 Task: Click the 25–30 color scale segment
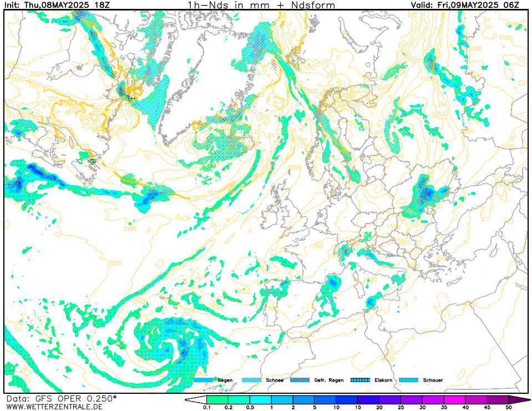(x=412, y=400)
